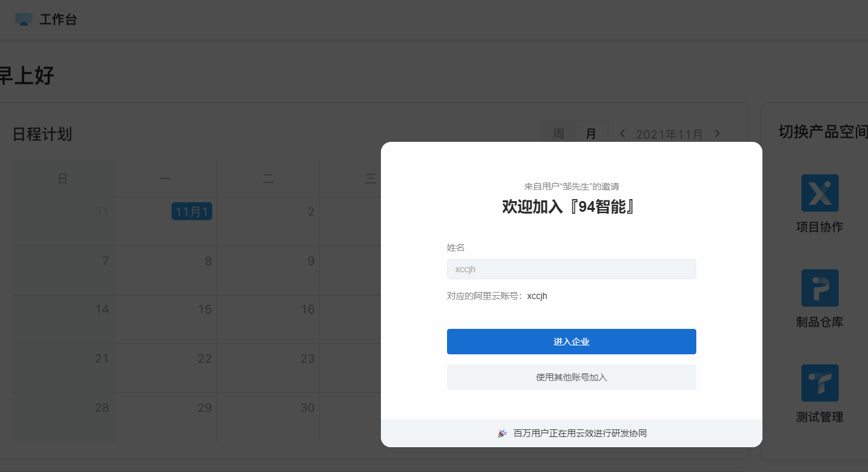Click the celebration icon in the dialog footer

(x=502, y=433)
